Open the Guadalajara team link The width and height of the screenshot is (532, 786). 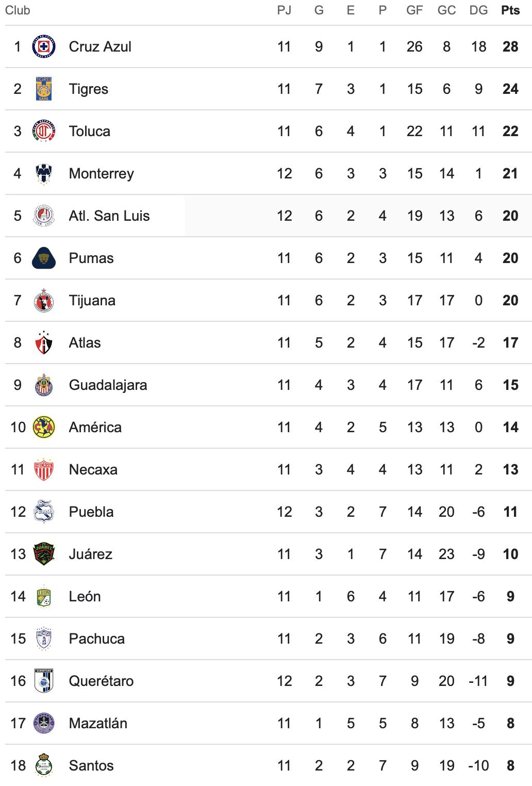click(x=108, y=385)
